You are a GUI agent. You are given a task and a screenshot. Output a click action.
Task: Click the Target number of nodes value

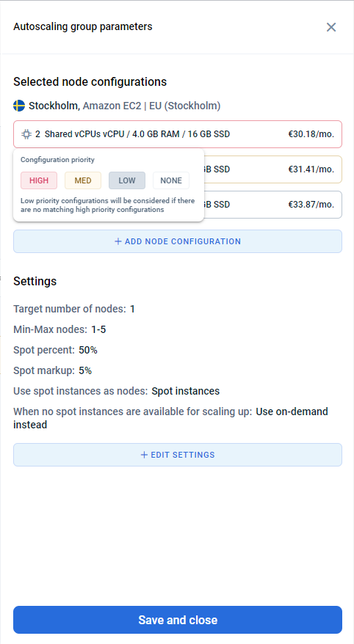click(x=132, y=309)
